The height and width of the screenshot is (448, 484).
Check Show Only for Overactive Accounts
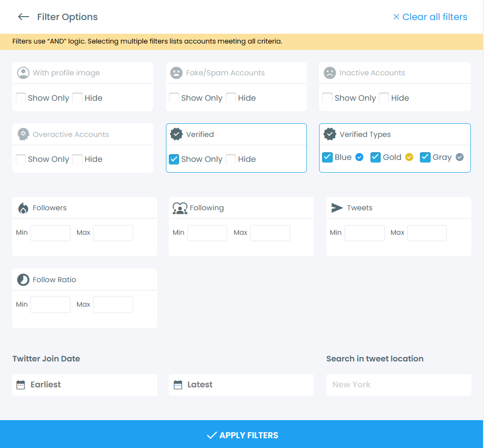[21, 159]
